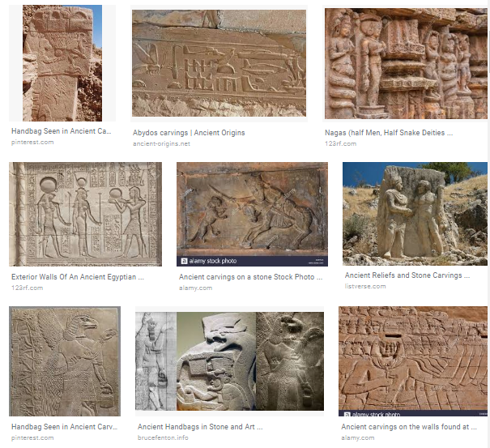The image size is (490, 448).
Task: Click the eagle-headed winged figure carving thumbnail
Action: click(65, 361)
